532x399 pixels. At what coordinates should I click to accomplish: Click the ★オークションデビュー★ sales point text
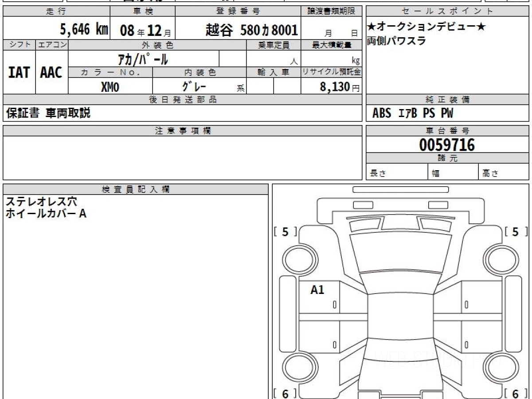pos(426,27)
